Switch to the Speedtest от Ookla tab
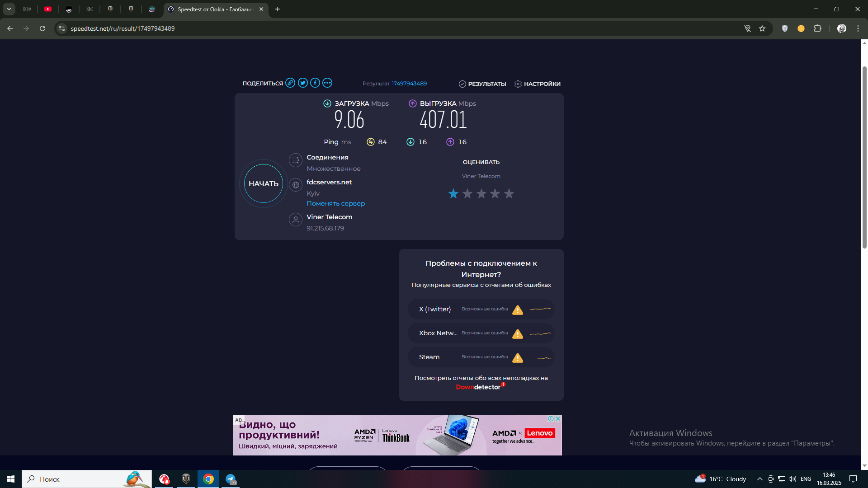This screenshot has height=488, width=868. click(216, 9)
